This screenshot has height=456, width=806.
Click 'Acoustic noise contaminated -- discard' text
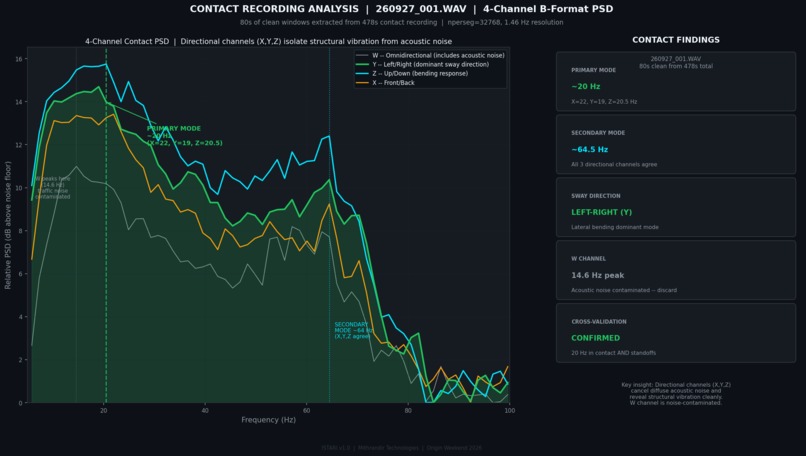(x=624, y=290)
